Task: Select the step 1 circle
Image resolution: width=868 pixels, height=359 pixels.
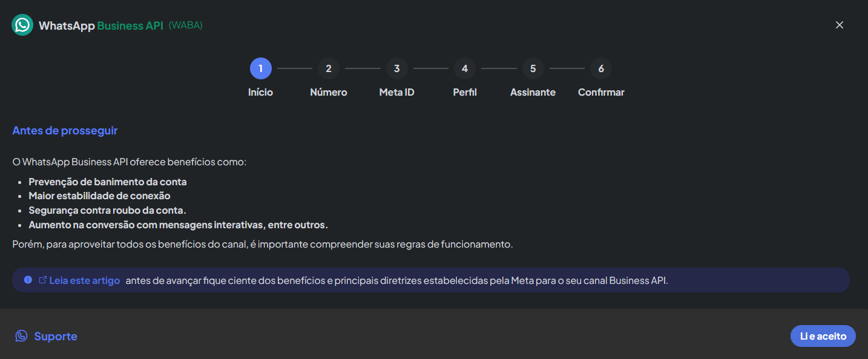Action: coord(260,68)
